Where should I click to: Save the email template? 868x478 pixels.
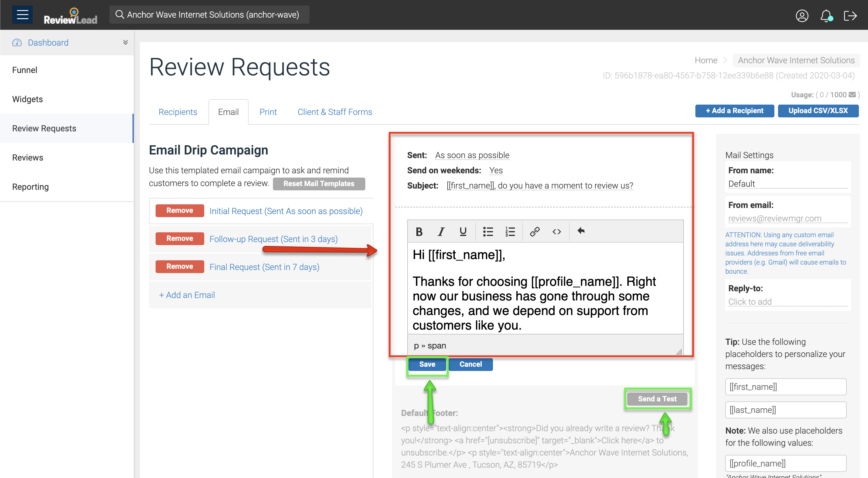click(427, 364)
